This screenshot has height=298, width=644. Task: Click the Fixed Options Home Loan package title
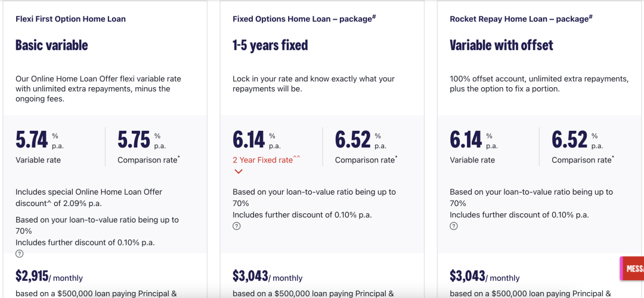point(304,19)
